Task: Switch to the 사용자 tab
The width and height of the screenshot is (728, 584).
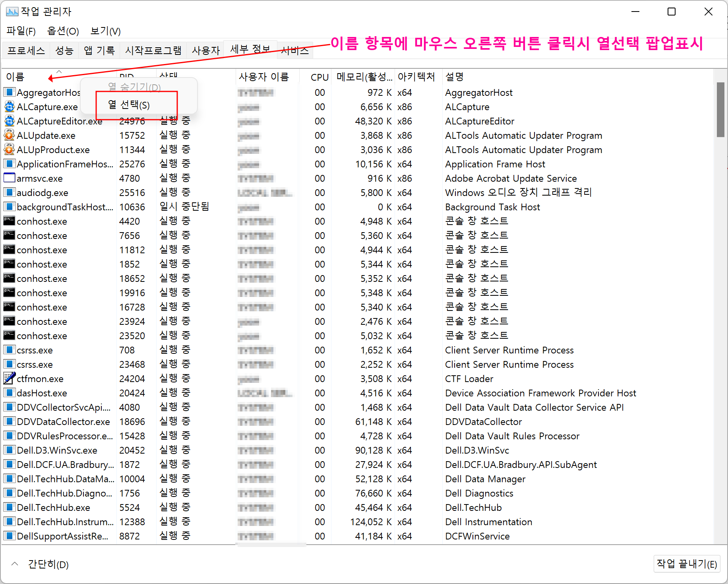Action: pyautogui.click(x=205, y=50)
